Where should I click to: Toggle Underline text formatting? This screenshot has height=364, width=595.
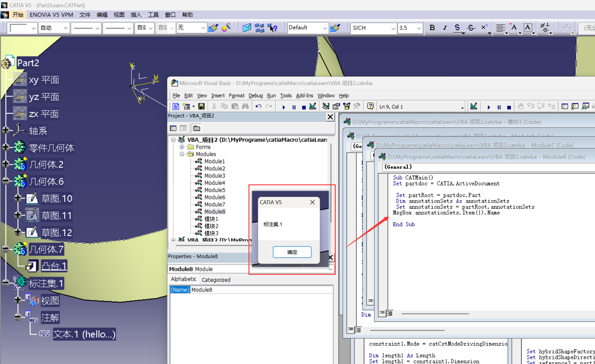pos(457,28)
